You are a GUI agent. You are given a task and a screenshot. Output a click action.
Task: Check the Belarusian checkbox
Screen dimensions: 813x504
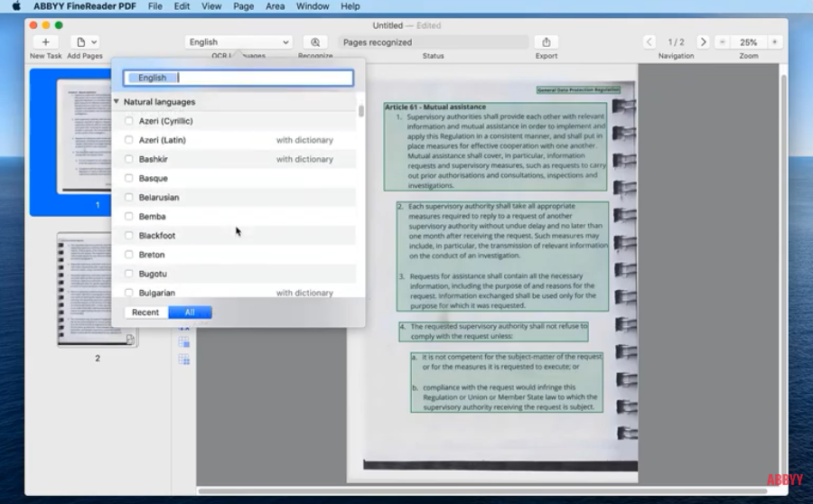[128, 198]
